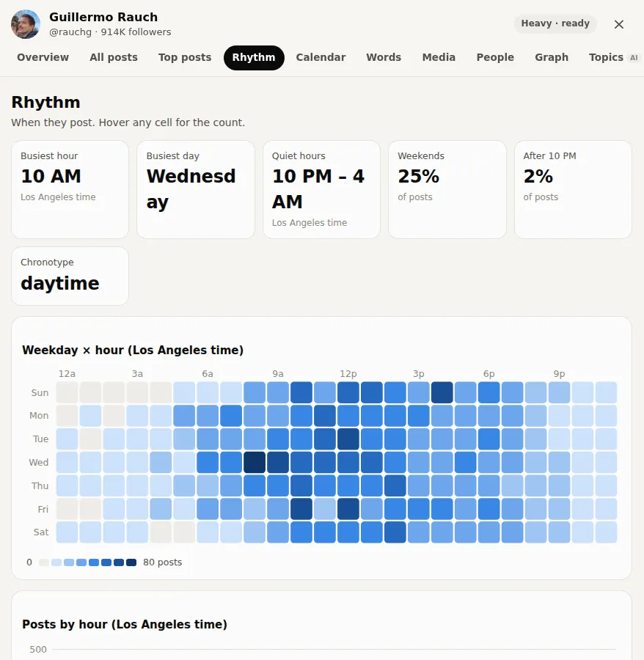
Task: Select the Friday 10a heatmap cell
Action: pyautogui.click(x=301, y=509)
